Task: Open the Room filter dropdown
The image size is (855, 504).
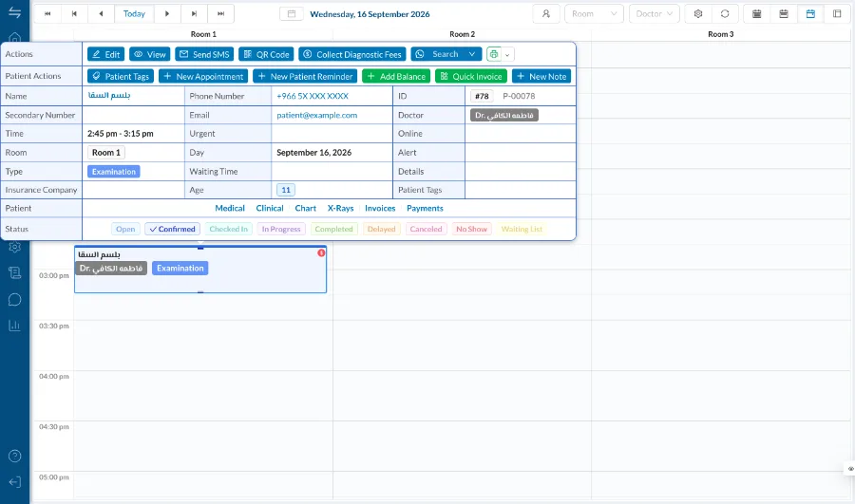Action: 594,13
